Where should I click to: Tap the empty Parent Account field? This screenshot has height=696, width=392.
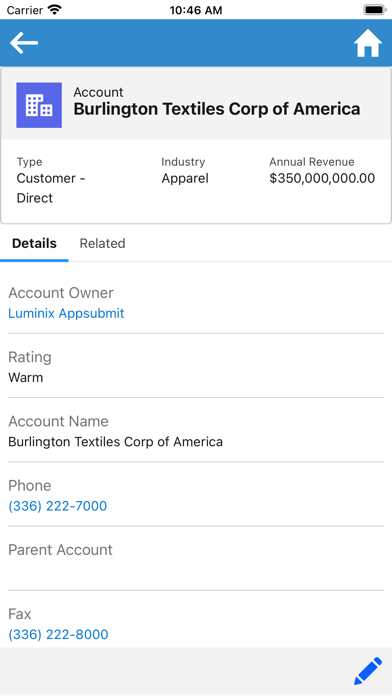(196, 559)
